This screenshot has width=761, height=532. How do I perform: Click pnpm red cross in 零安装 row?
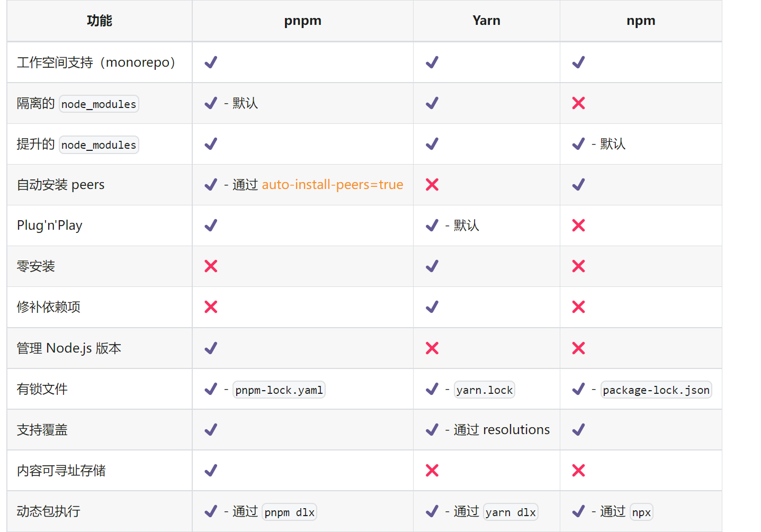tap(211, 266)
